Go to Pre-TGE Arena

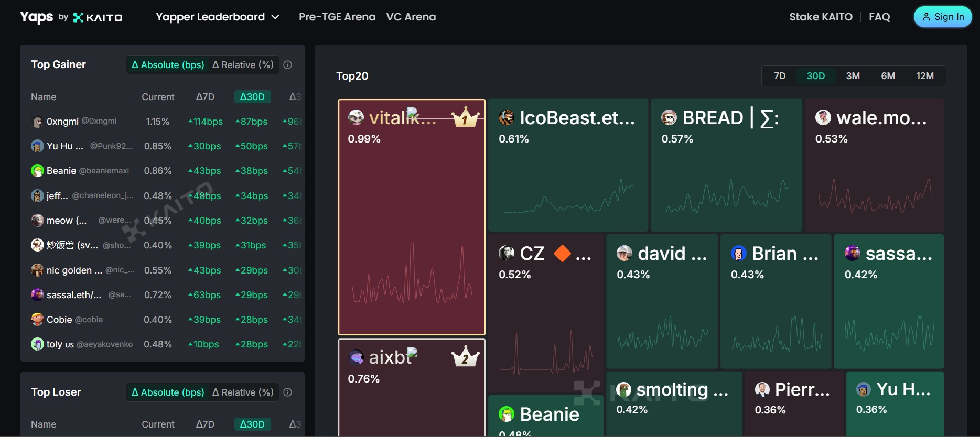(x=337, y=17)
